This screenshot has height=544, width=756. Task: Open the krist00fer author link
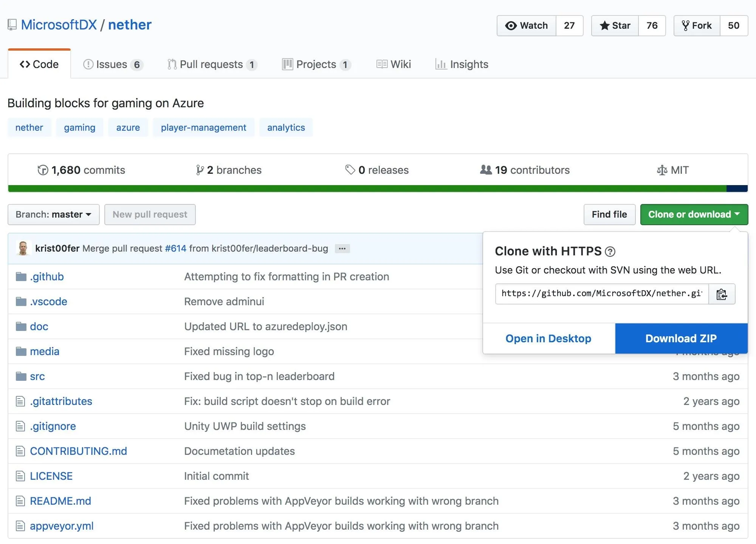coord(57,249)
